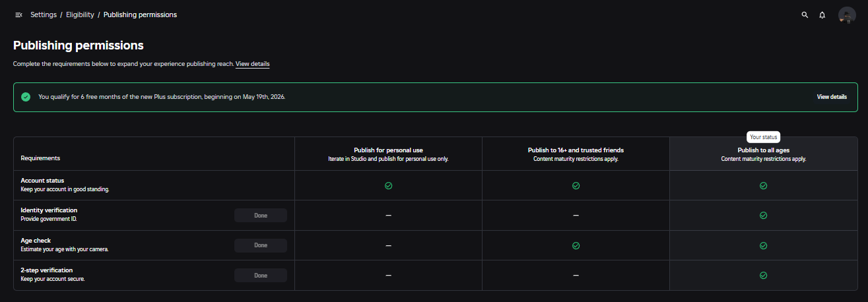The image size is (868, 302).
Task: Click the green check icon in Plus banner
Action: [26, 97]
